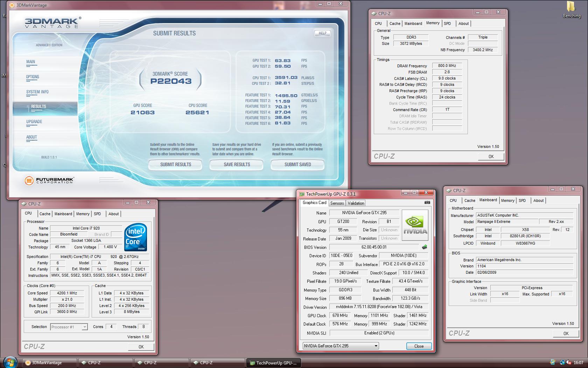Image resolution: width=588 pixels, height=368 pixels.
Task: Click DRAM Frequency value 800.0 MHz
Action: (x=447, y=66)
